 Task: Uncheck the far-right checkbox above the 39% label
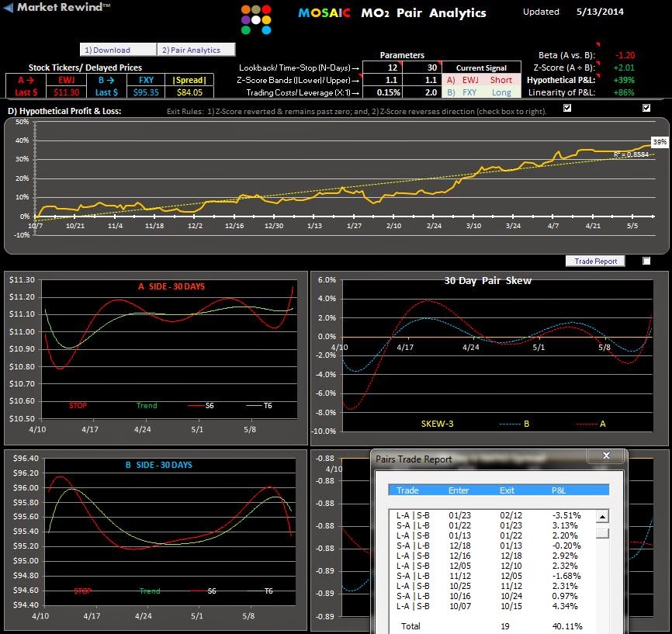pos(646,108)
